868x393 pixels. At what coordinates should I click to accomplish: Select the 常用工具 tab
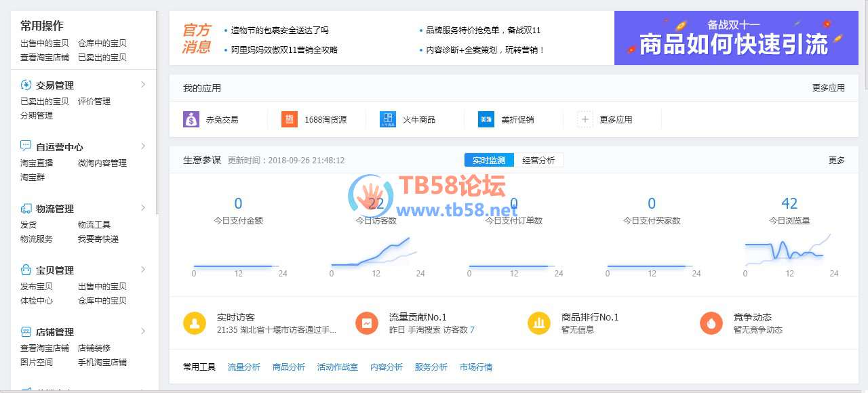(199, 367)
